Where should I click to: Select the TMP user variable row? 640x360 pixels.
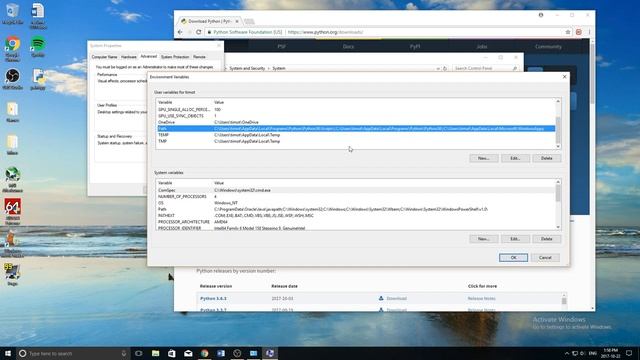tap(356, 141)
